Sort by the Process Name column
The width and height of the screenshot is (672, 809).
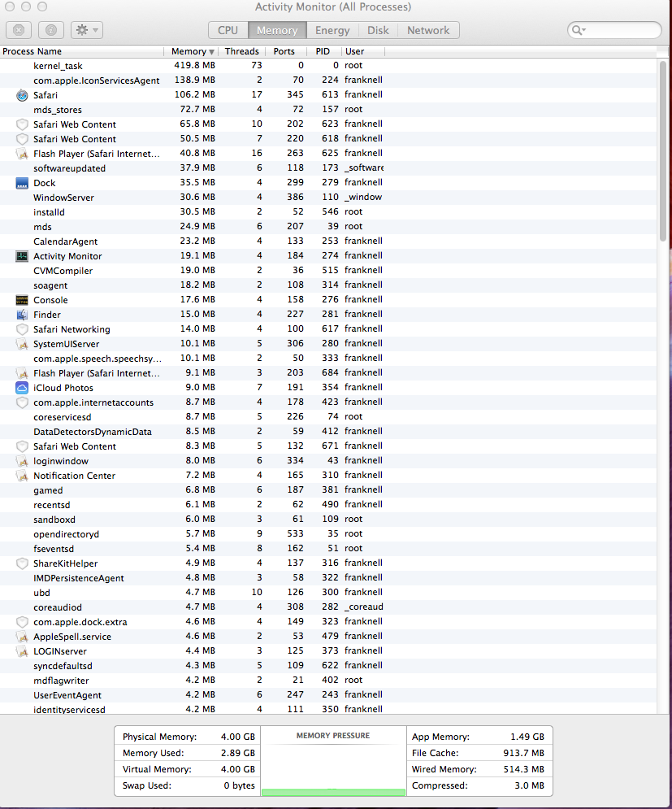point(82,51)
